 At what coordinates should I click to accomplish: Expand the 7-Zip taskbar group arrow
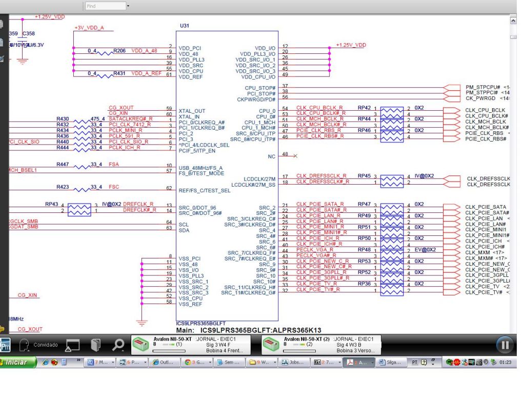coord(339,363)
